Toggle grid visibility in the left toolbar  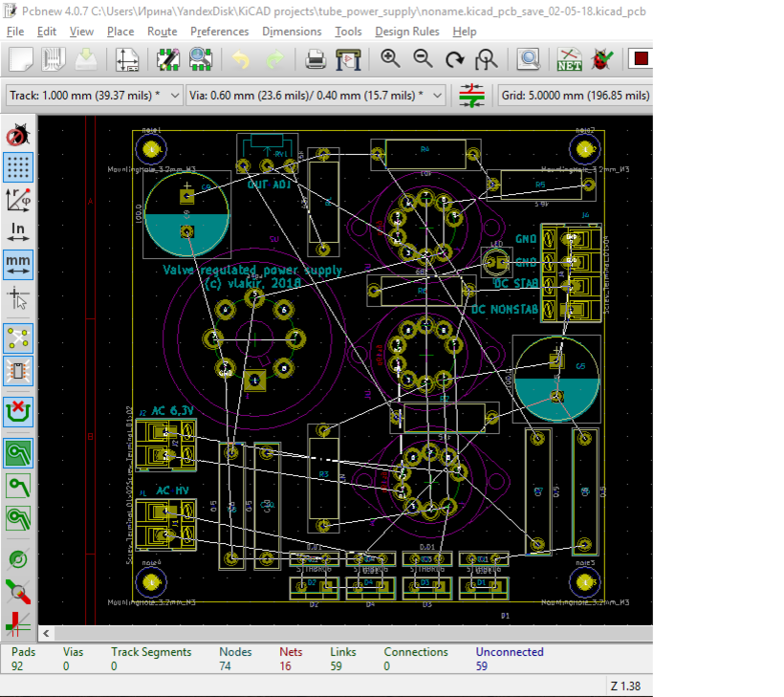[x=16, y=167]
